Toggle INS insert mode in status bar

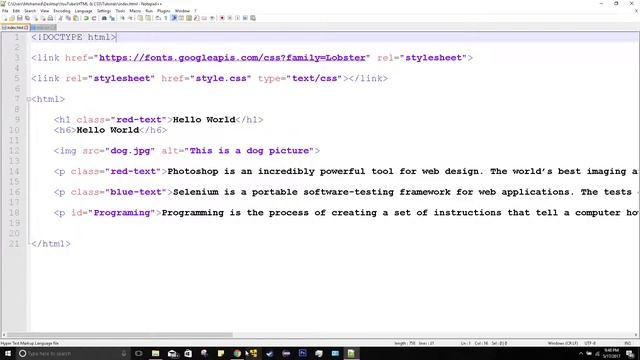628,343
